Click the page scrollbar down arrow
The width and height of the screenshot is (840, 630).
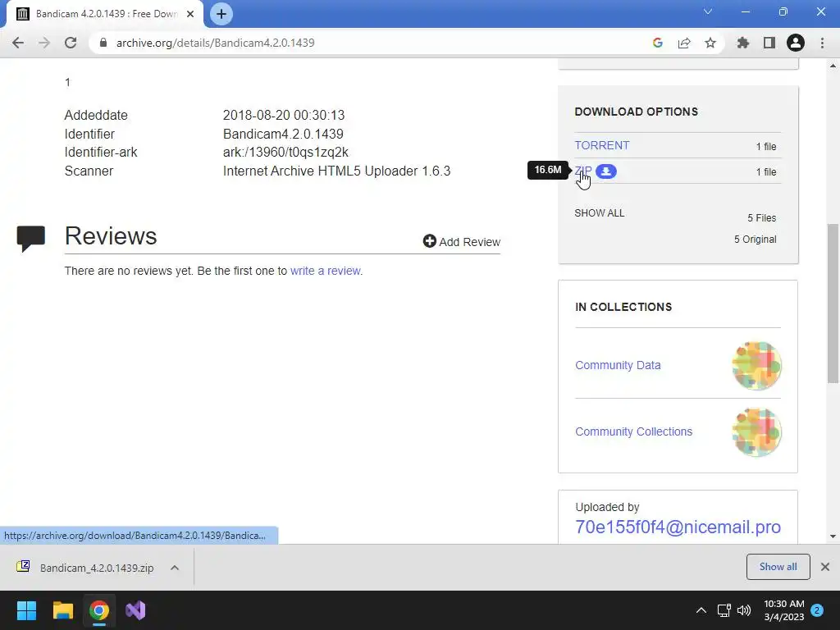click(833, 536)
